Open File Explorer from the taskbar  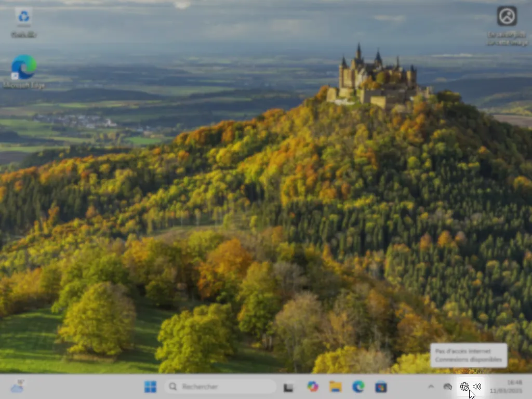[x=336, y=387]
